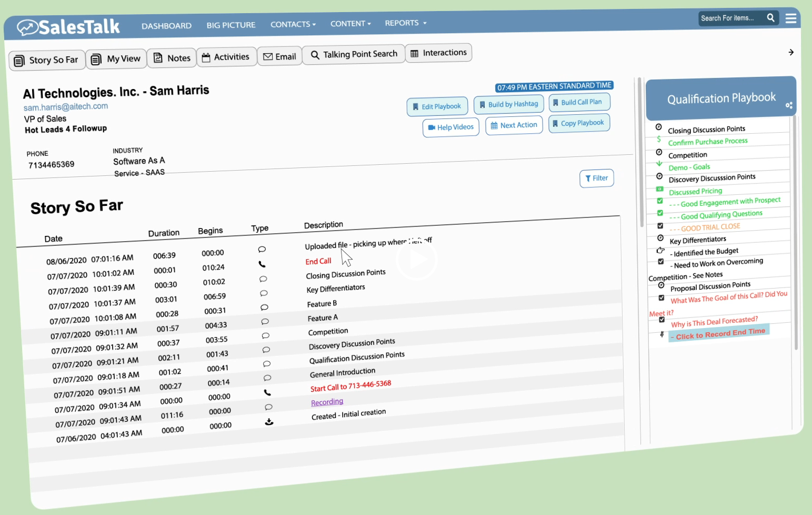Click the chat bubble icon for Uploaded file row
The width and height of the screenshot is (812, 515).
(x=262, y=249)
